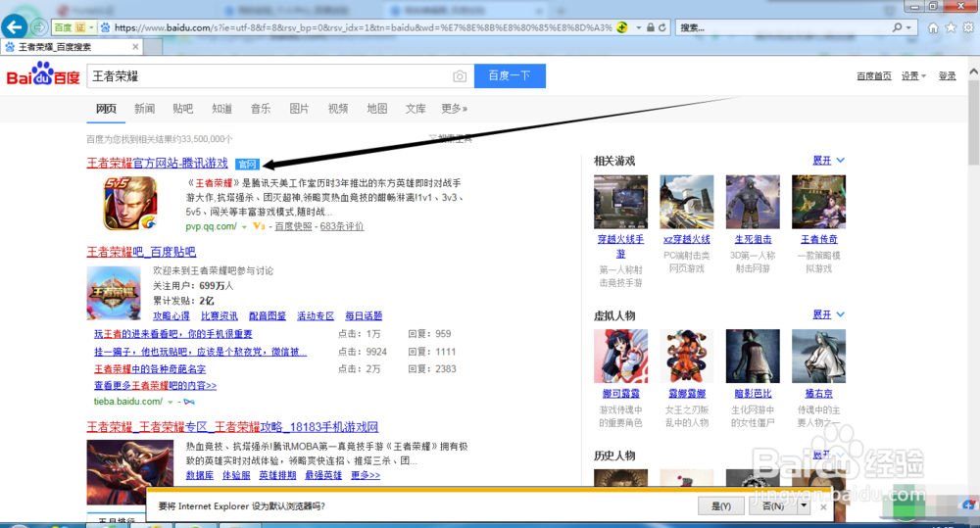Switch to the 音乐 search tab
This screenshot has height=528, width=980.
point(261,109)
